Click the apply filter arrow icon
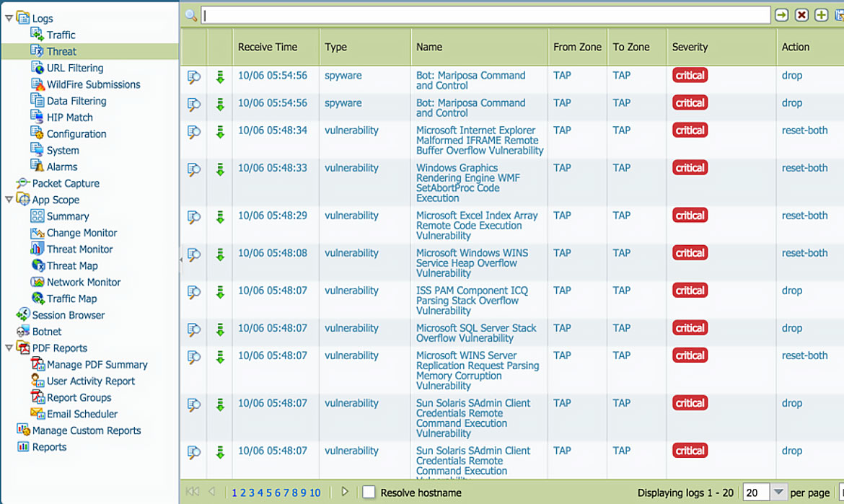Viewport: 844px width, 504px height. pyautogui.click(x=781, y=15)
